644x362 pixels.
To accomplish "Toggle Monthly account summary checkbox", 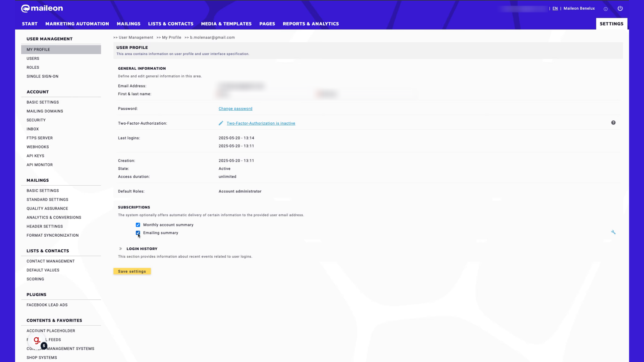I will tap(138, 225).
